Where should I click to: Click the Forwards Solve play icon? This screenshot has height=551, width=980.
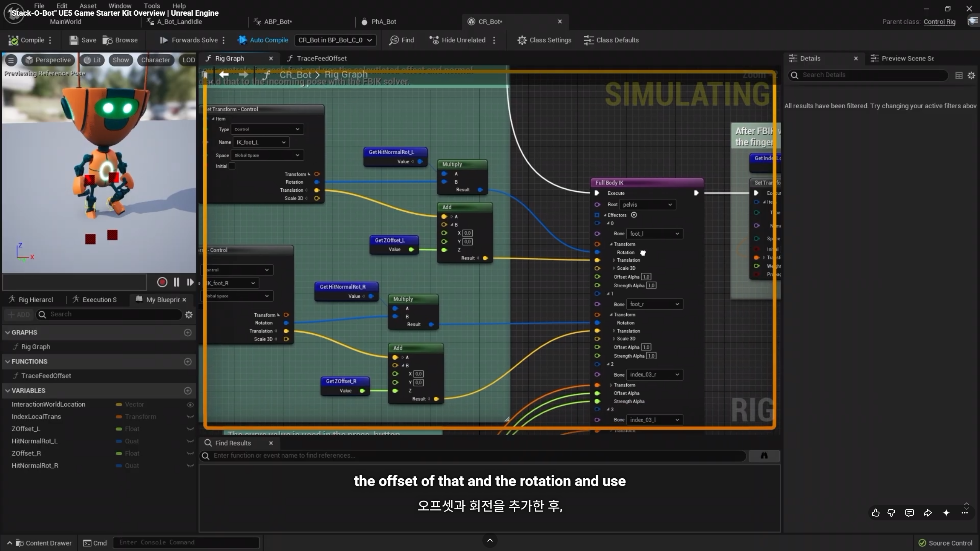[x=164, y=40]
